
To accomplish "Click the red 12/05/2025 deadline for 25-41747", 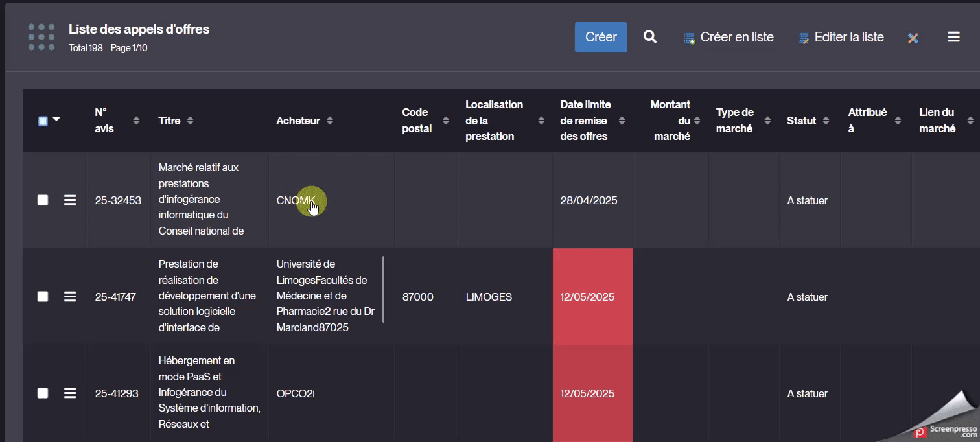I will click(587, 297).
